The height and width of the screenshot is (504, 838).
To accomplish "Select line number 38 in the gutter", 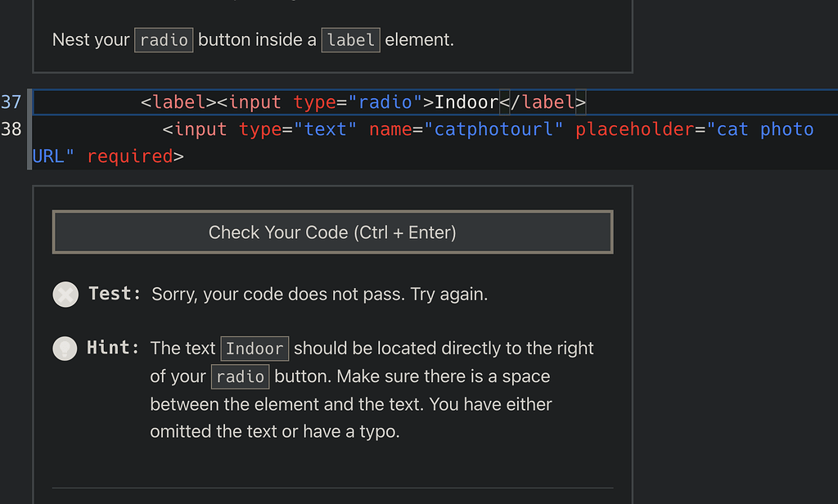I will pyautogui.click(x=14, y=128).
